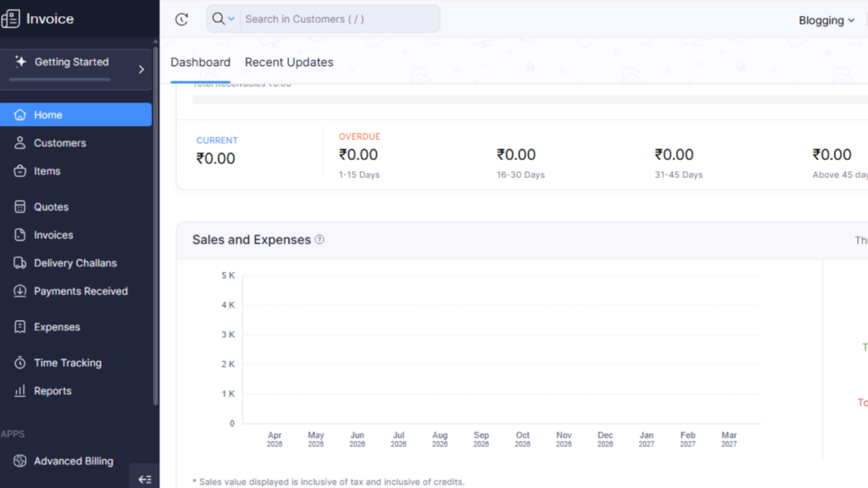The width and height of the screenshot is (868, 488).
Task: Click the Total Receivables progress bar
Action: 530,100
